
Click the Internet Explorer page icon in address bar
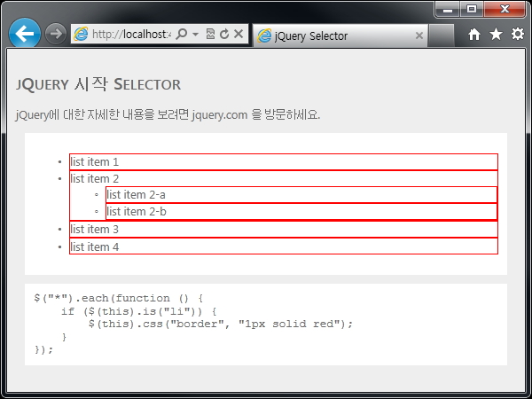click(81, 34)
